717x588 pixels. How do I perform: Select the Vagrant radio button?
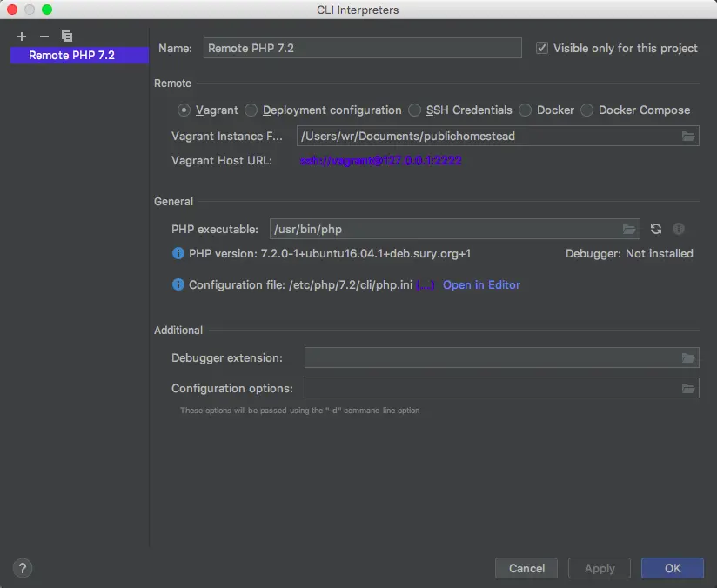pos(184,110)
